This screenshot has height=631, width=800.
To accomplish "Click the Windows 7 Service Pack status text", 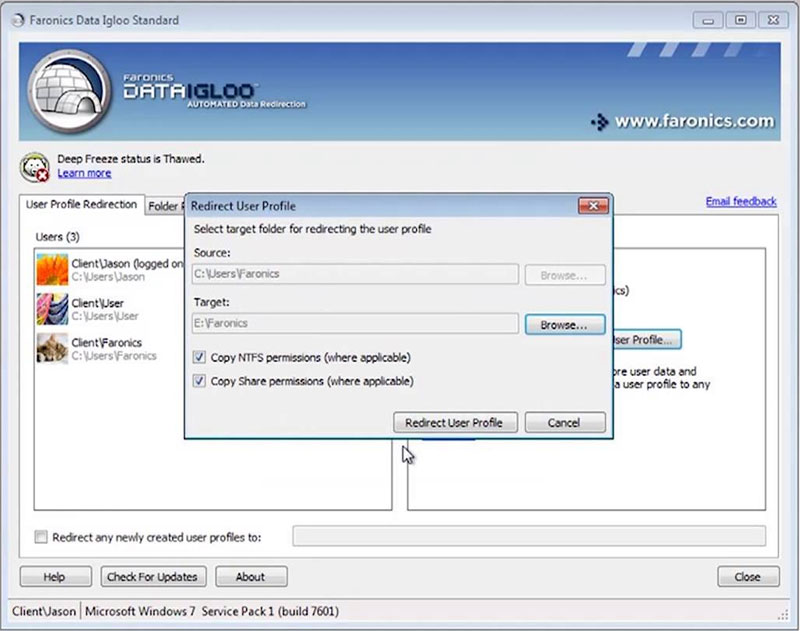I will (212, 611).
